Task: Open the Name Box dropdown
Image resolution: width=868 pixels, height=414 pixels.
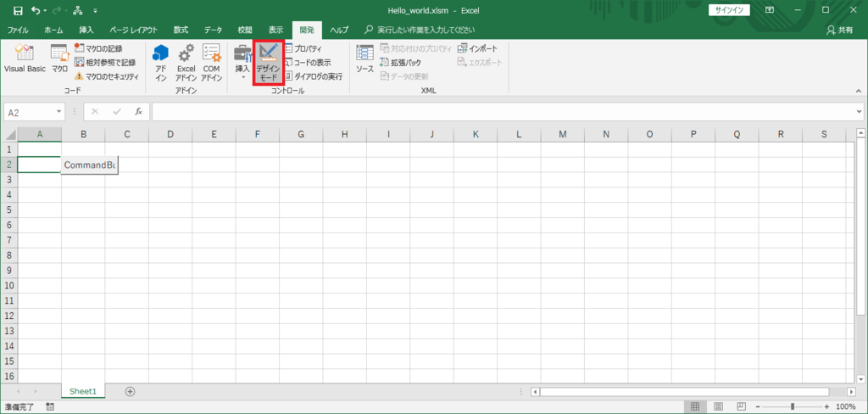Action: 59,112
